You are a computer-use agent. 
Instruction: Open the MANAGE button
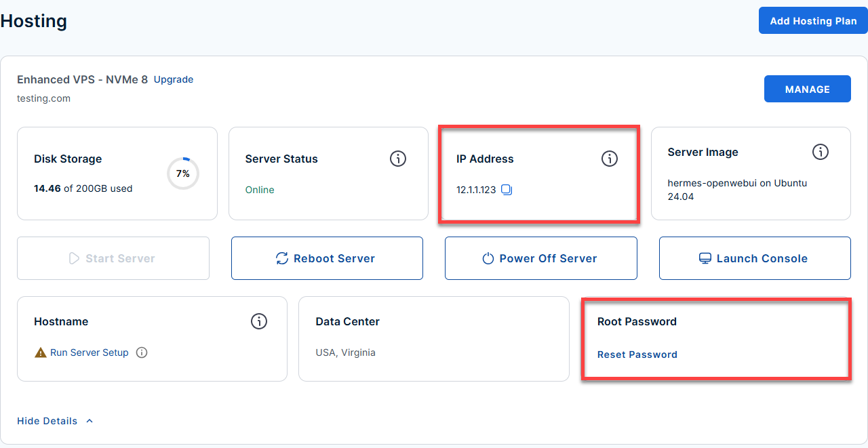point(807,89)
